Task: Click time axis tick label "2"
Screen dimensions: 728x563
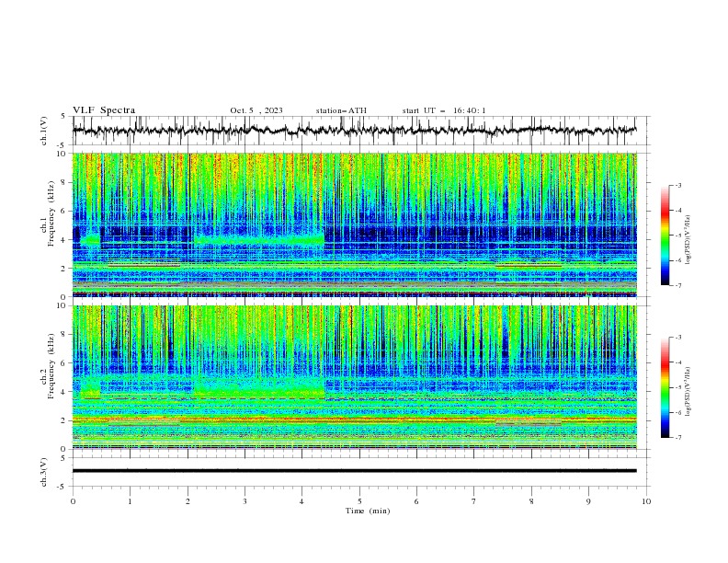Action: [x=188, y=501]
